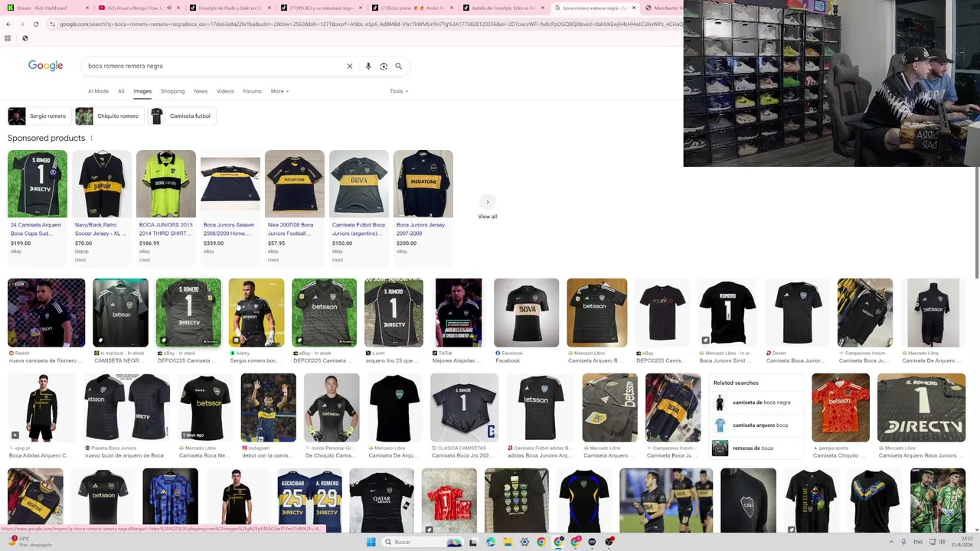Screen dimensions: 980x551
Task: Open Windows Start menu
Action: pyautogui.click(x=371, y=542)
